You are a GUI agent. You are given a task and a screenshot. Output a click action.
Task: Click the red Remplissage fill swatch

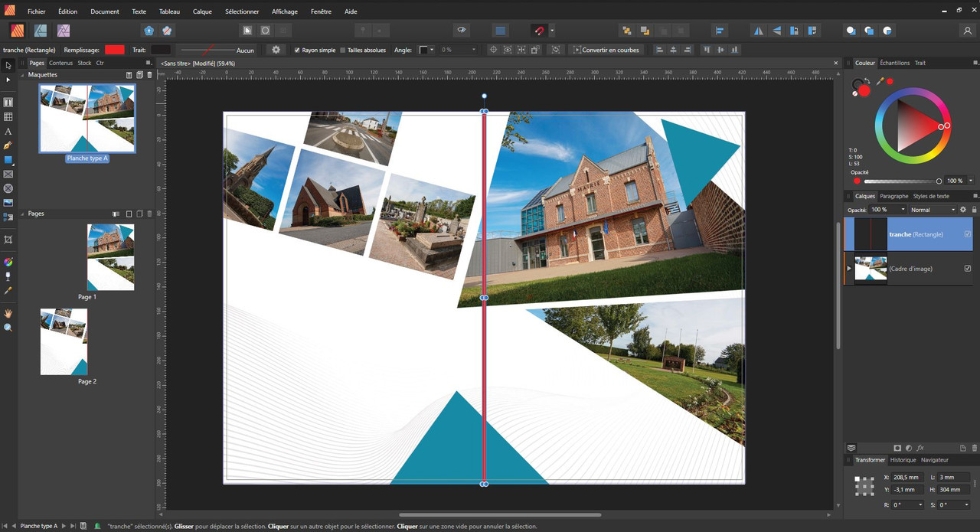click(x=115, y=50)
